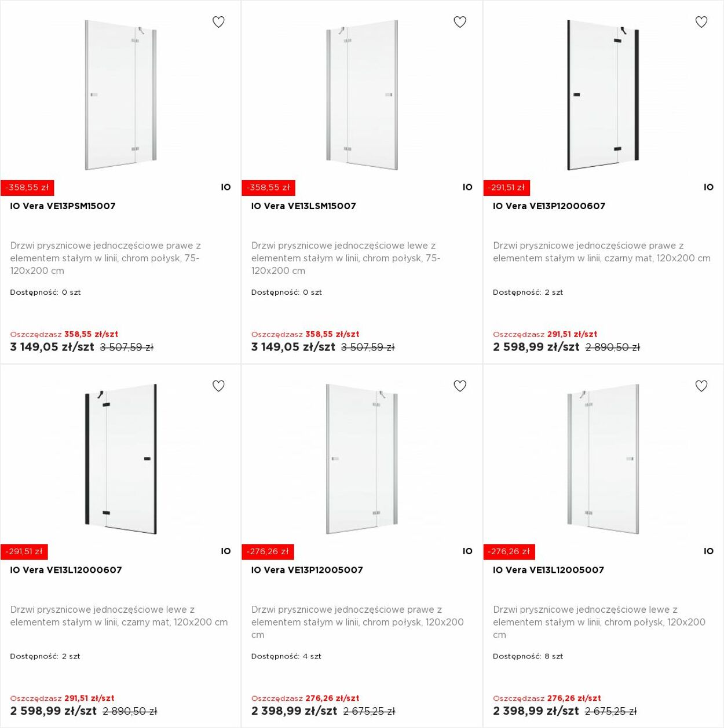Open IO Vera VE13LSM15007 product title
The width and height of the screenshot is (724, 728).
304,206
